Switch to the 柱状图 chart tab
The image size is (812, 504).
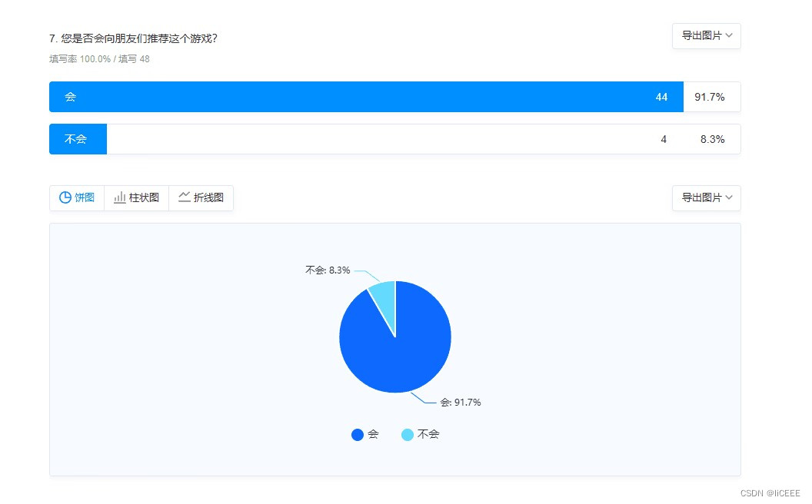136,197
